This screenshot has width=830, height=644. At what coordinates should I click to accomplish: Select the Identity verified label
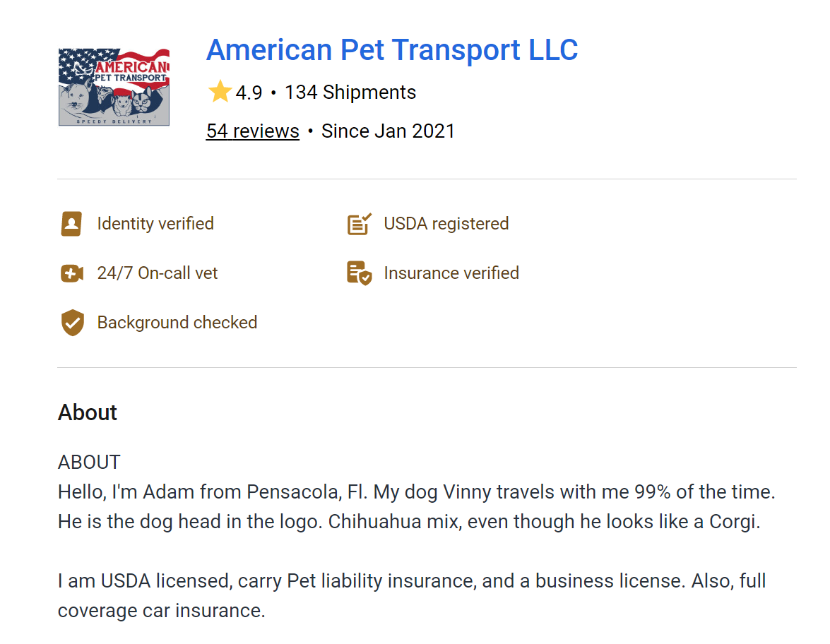pyautogui.click(x=155, y=224)
